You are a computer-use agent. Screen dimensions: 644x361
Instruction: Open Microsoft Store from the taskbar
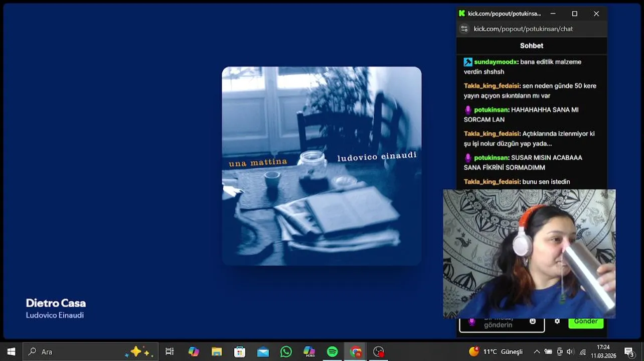(240, 351)
